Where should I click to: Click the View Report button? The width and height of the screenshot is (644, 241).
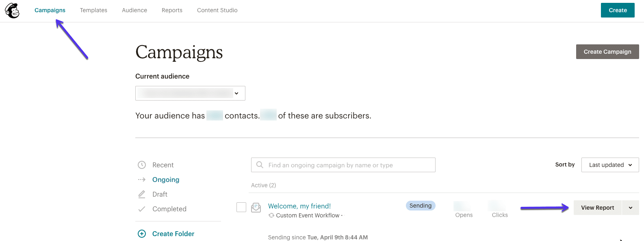[x=597, y=208]
